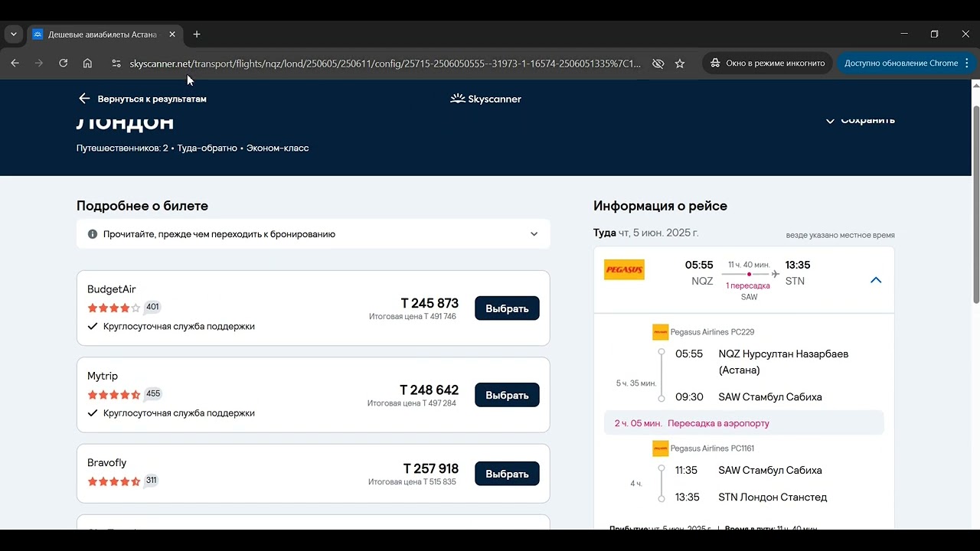Click Итоговая цена T 491 746 text
This screenshot has width=980, height=551.
pyautogui.click(x=413, y=317)
